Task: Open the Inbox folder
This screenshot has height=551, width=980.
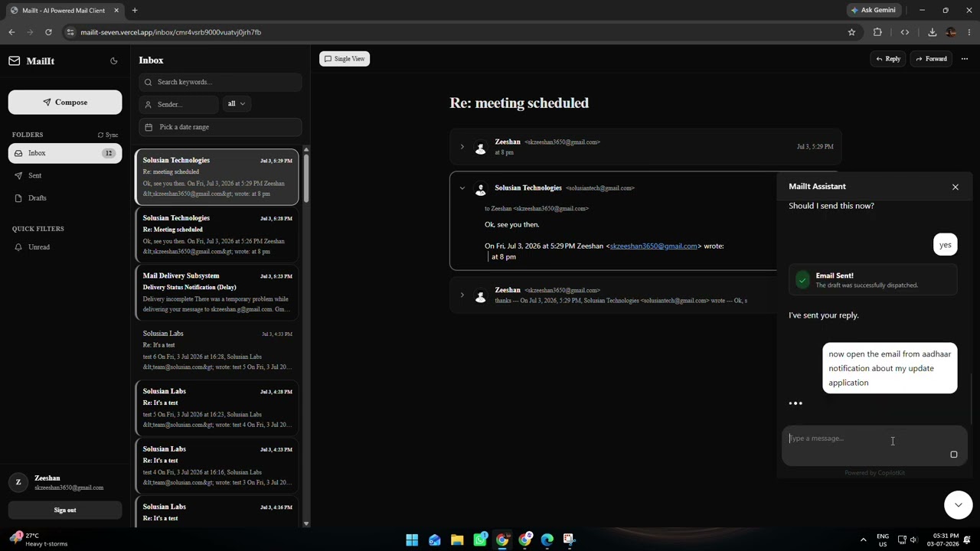Action: [x=65, y=153]
